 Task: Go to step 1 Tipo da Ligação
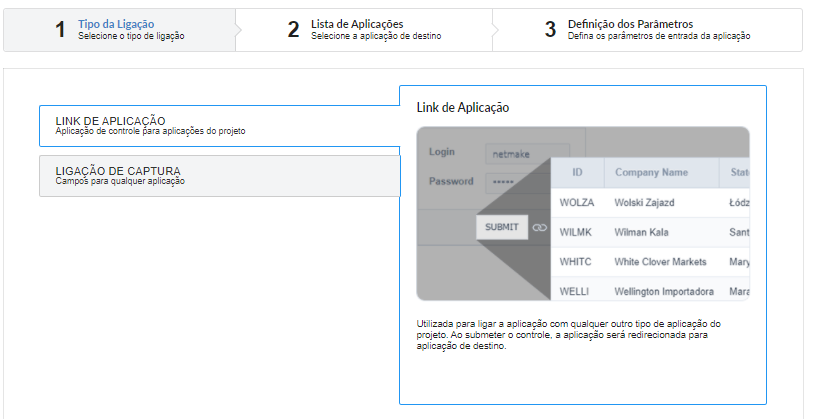tap(120, 30)
